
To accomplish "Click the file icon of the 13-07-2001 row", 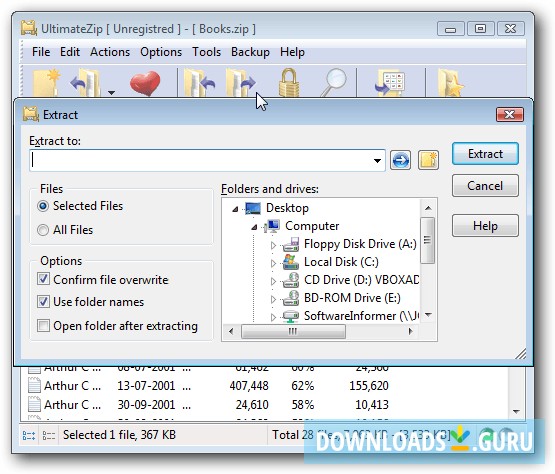I will pyautogui.click(x=34, y=385).
